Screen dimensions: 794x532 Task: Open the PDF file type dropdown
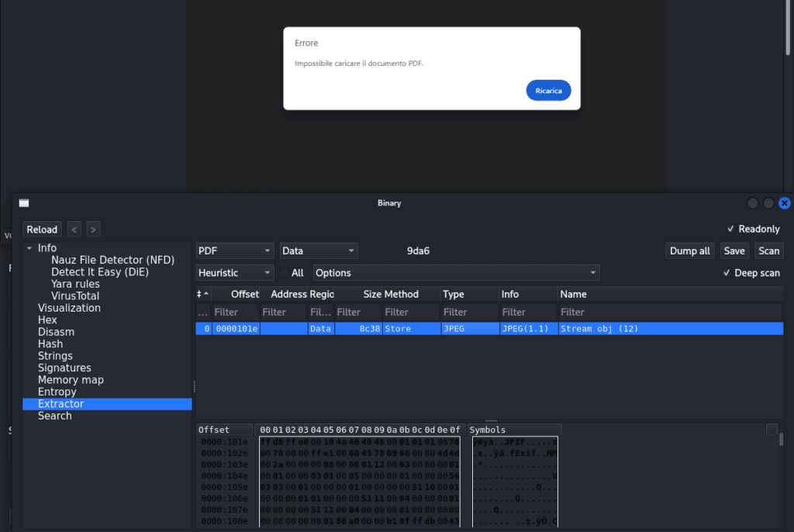(234, 250)
